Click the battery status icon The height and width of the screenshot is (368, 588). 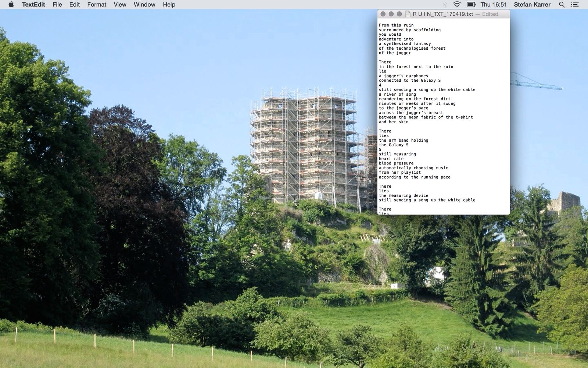[x=471, y=4]
